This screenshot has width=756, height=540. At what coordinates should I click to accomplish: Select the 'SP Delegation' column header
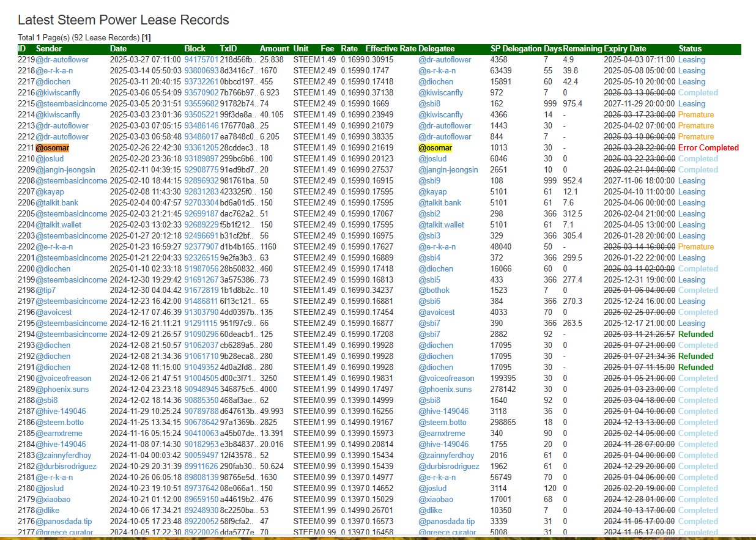516,49
